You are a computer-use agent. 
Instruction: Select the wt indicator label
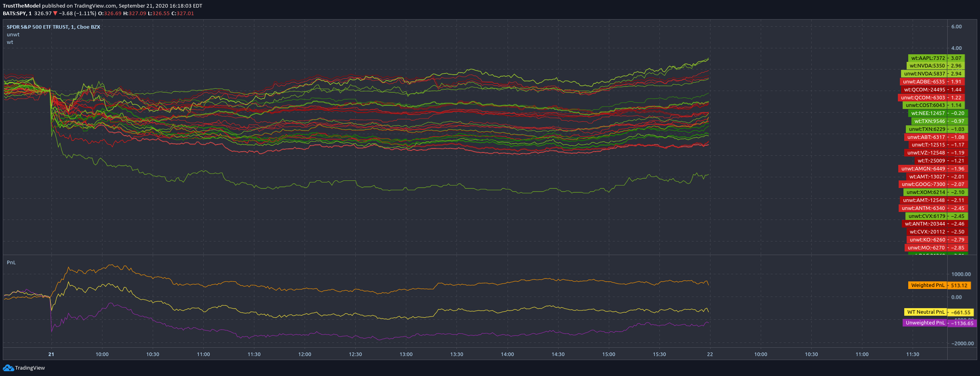click(x=10, y=42)
